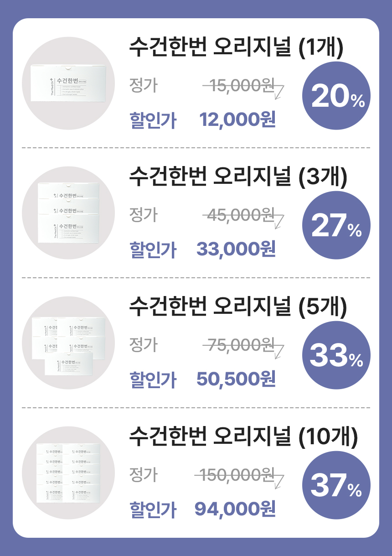Click the 20% discount badge

pos(336,96)
